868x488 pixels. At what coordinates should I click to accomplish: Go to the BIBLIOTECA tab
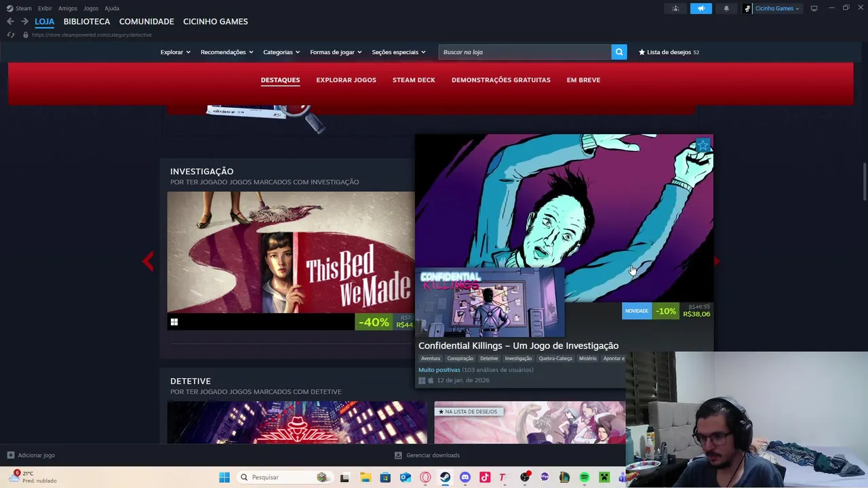(87, 22)
